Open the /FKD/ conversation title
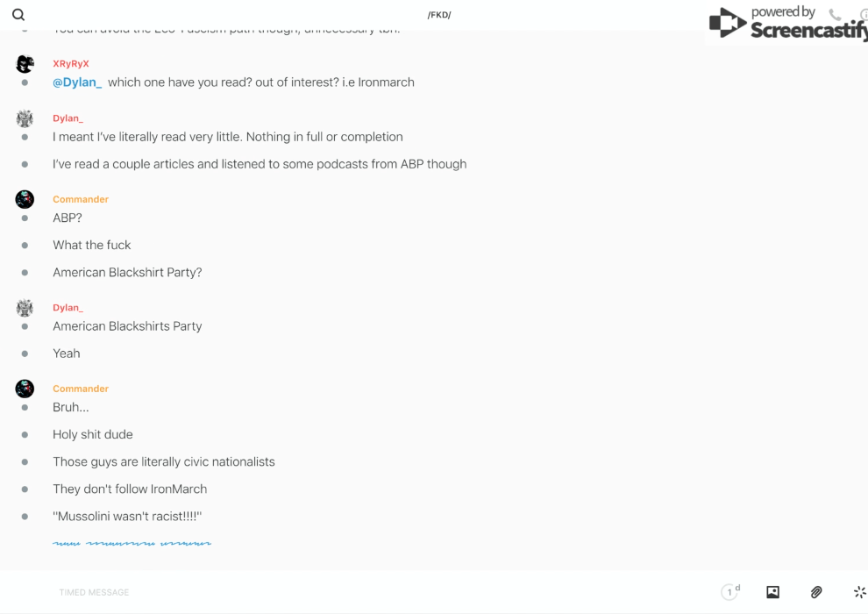The width and height of the screenshot is (868, 614). [x=438, y=15]
